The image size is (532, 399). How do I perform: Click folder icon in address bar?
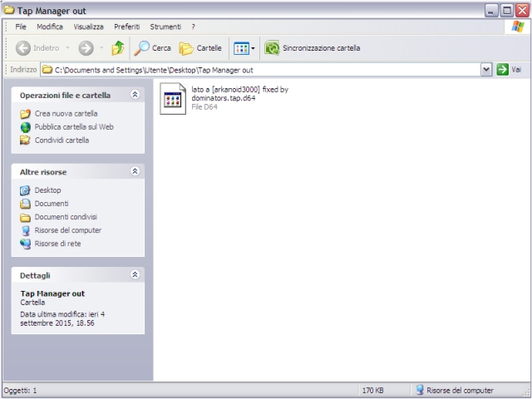[x=47, y=70]
